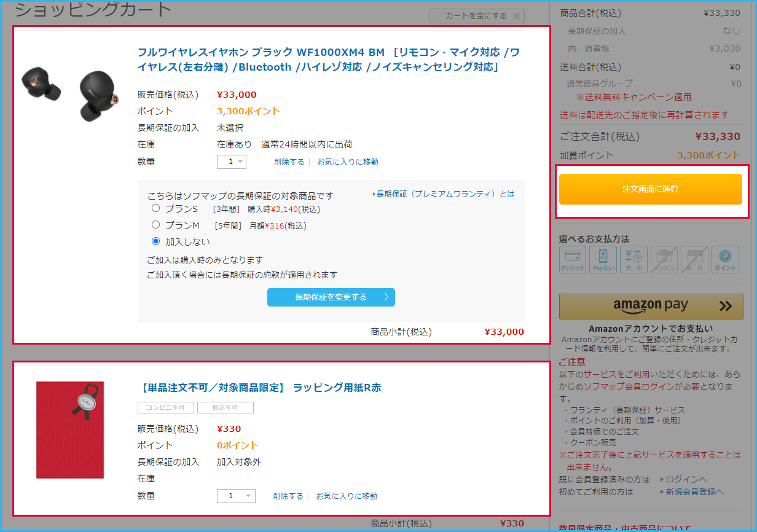This screenshot has height=532, width=757.
Task: Open the ラッピング用紙R赤 product title link
Action: [260, 388]
